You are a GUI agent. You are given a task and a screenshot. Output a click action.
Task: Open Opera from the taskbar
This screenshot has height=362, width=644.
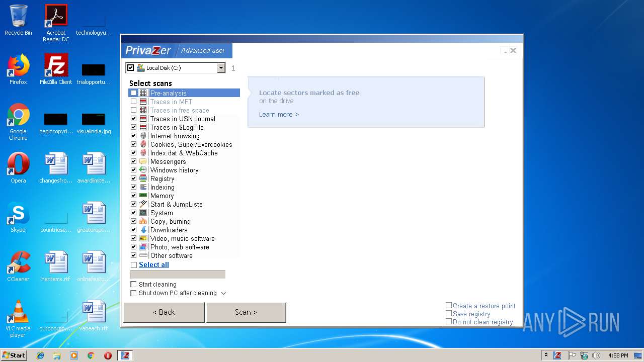108,355
